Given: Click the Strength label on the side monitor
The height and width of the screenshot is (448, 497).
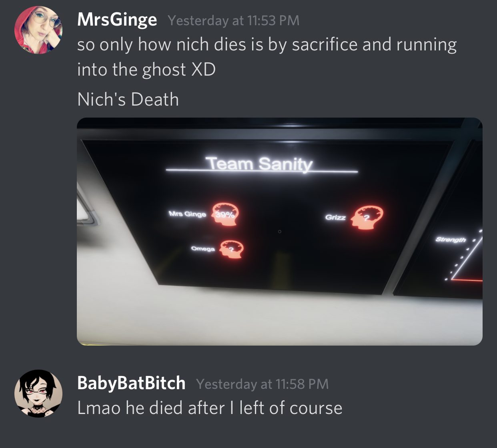Looking at the screenshot, I should pyautogui.click(x=451, y=240).
